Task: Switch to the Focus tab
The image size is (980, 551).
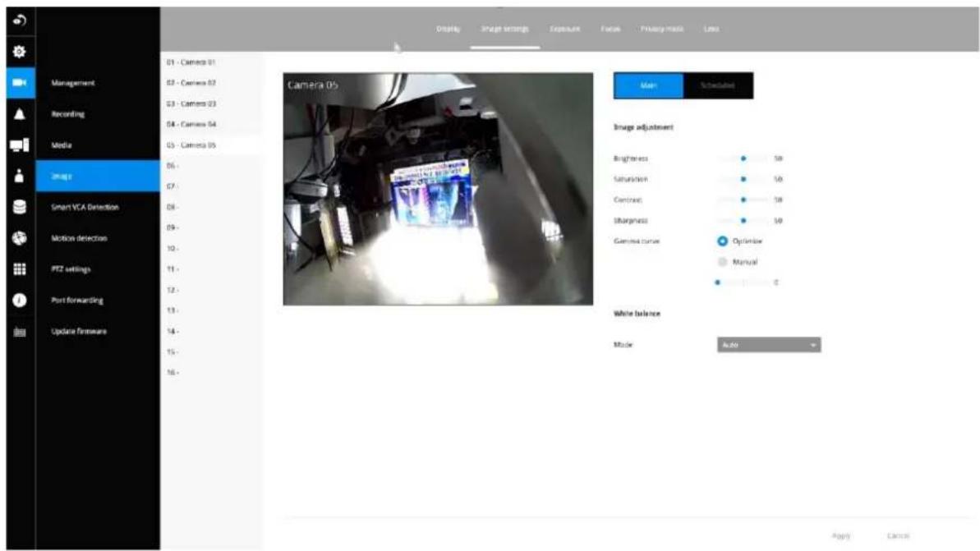Action: tap(610, 29)
